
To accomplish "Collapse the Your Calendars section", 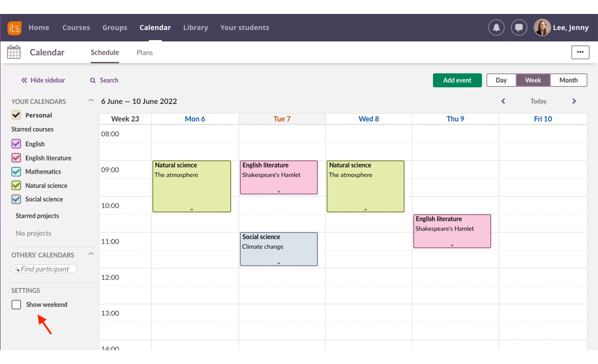I will pyautogui.click(x=91, y=101).
